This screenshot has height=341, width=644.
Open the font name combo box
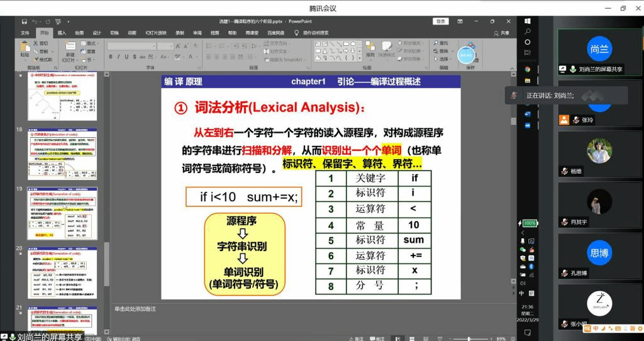tap(131, 46)
